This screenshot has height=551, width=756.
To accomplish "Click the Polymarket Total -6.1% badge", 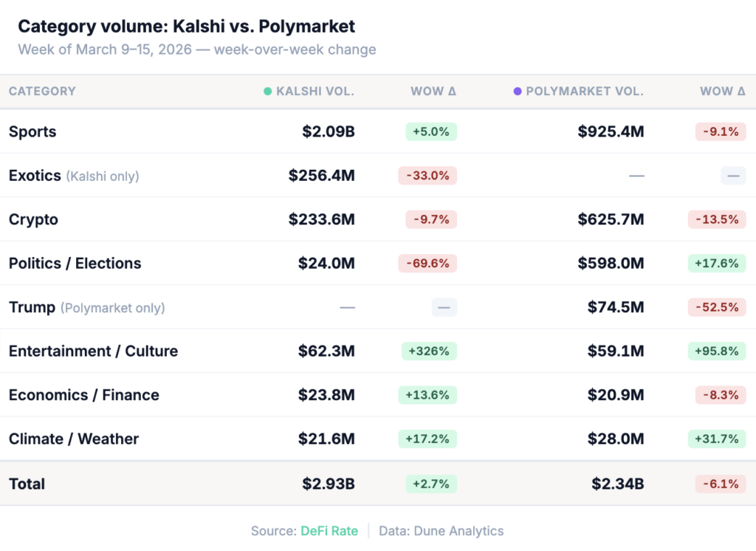I will pyautogui.click(x=721, y=484).
